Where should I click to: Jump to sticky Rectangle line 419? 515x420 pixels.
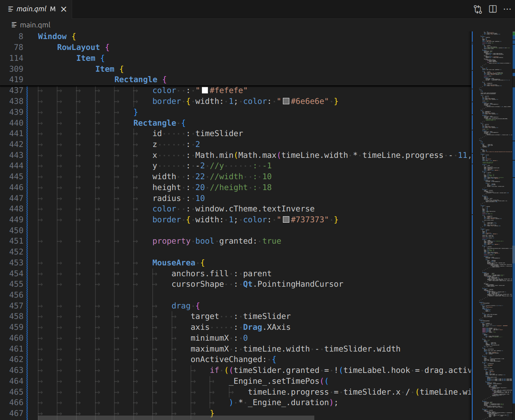point(135,80)
